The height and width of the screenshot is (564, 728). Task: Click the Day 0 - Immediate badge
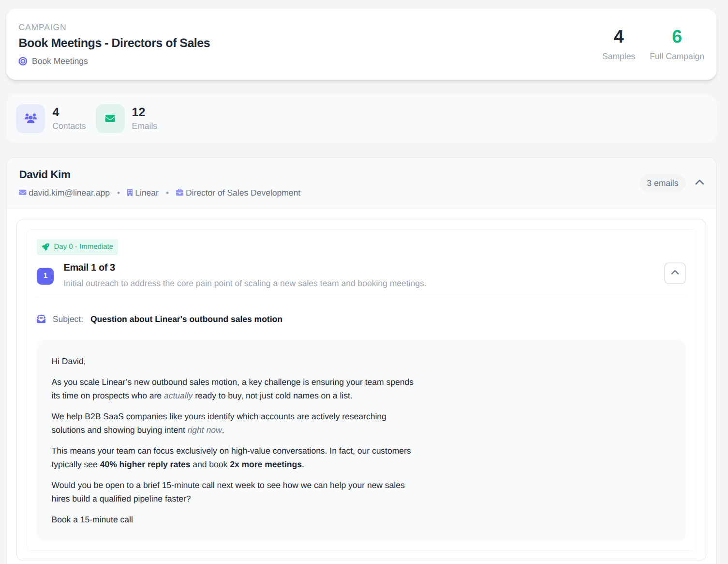point(77,246)
